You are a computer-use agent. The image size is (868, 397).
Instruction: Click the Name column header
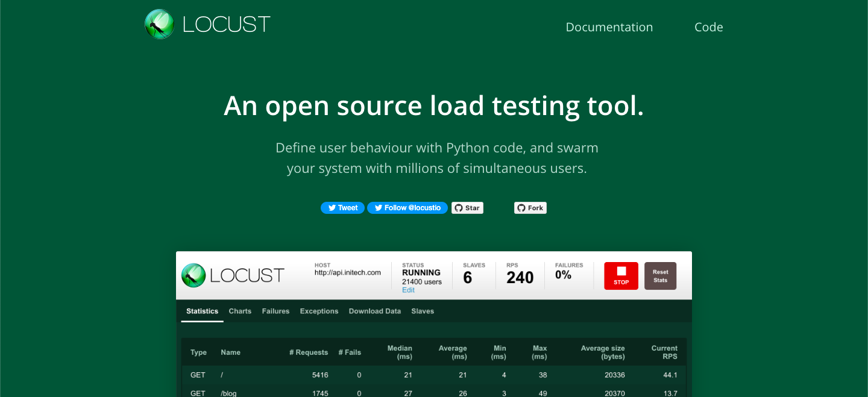[230, 352]
